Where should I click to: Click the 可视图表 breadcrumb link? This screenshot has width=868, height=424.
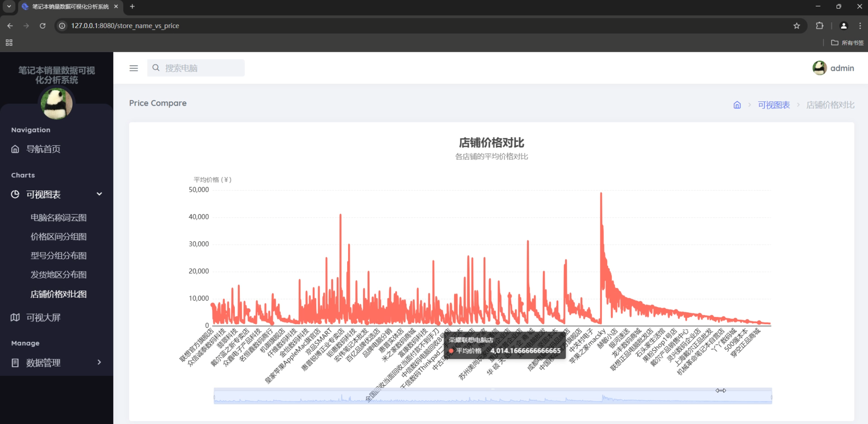(x=774, y=105)
